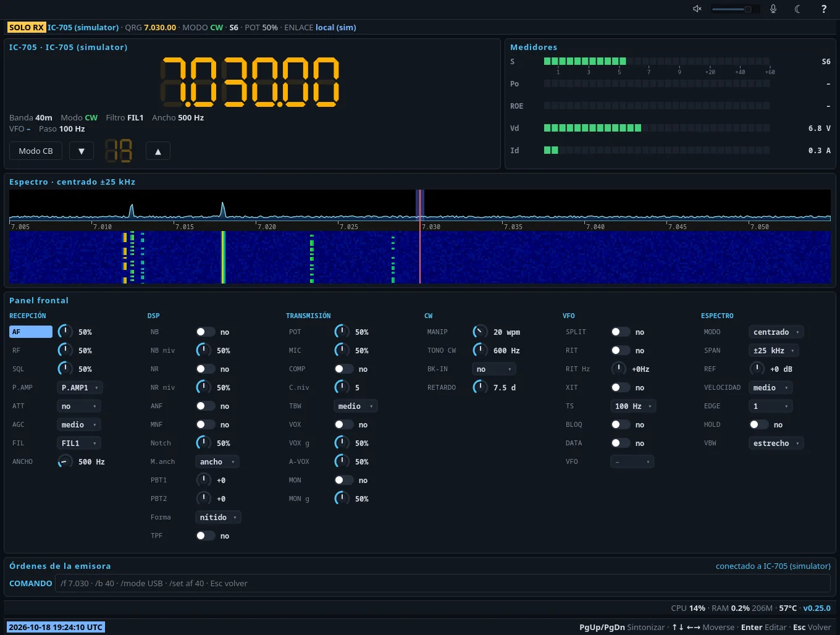This screenshot has width=840, height=635.
Task: Click the speaker mute icon
Action: click(697, 9)
